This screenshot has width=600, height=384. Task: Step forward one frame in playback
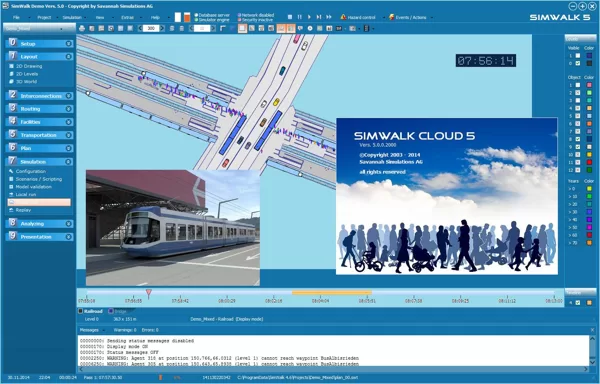[x=319, y=17]
